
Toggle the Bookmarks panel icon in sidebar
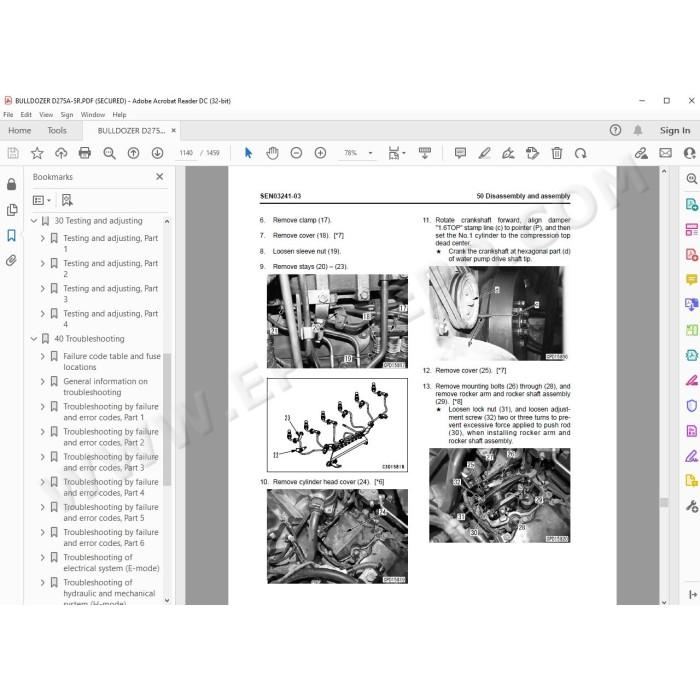click(x=12, y=235)
